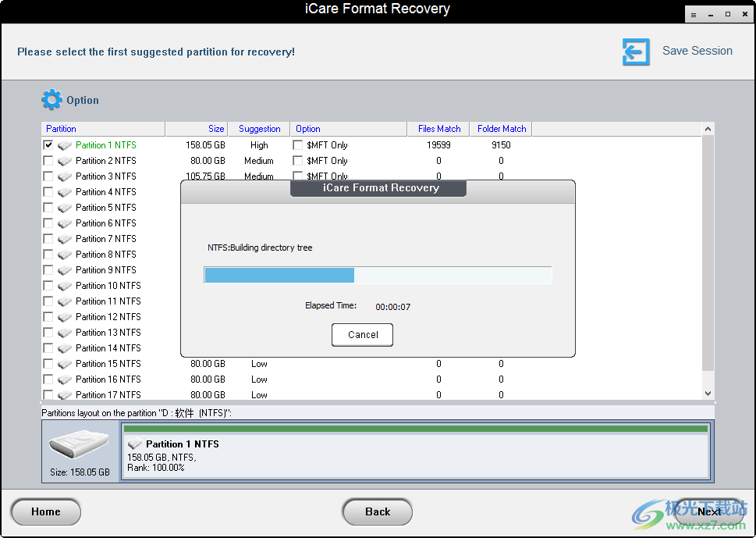
Task: Check the Partition 11 NTFS checkbox
Action: point(48,301)
